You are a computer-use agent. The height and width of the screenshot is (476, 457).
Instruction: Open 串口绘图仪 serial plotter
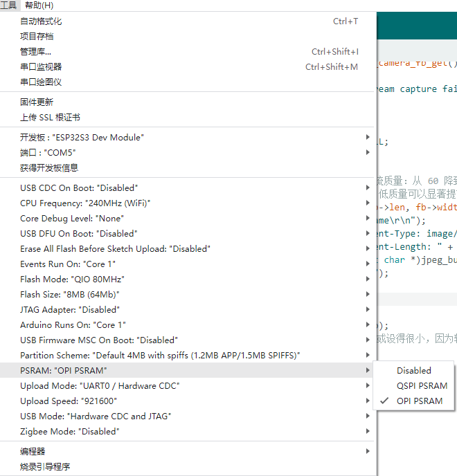click(x=188, y=82)
